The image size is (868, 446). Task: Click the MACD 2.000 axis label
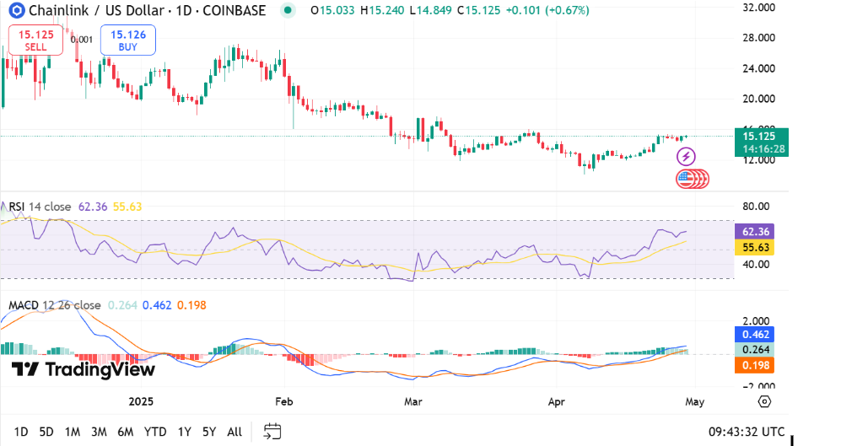tap(756, 321)
